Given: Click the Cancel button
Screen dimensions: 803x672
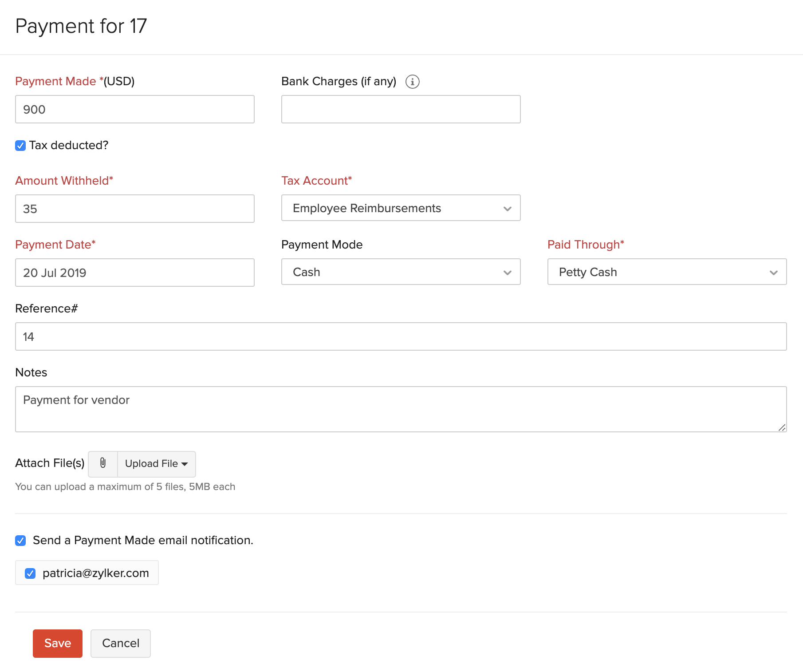Looking at the screenshot, I should point(120,643).
